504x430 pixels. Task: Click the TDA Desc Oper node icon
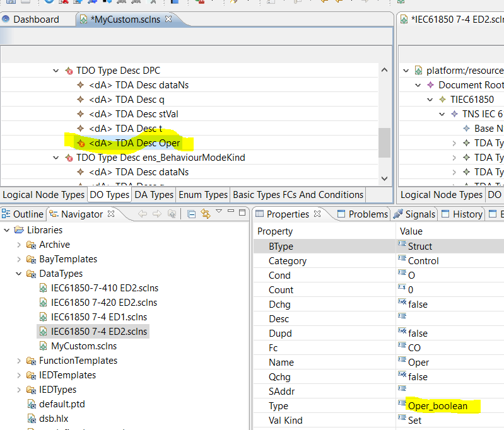click(80, 143)
